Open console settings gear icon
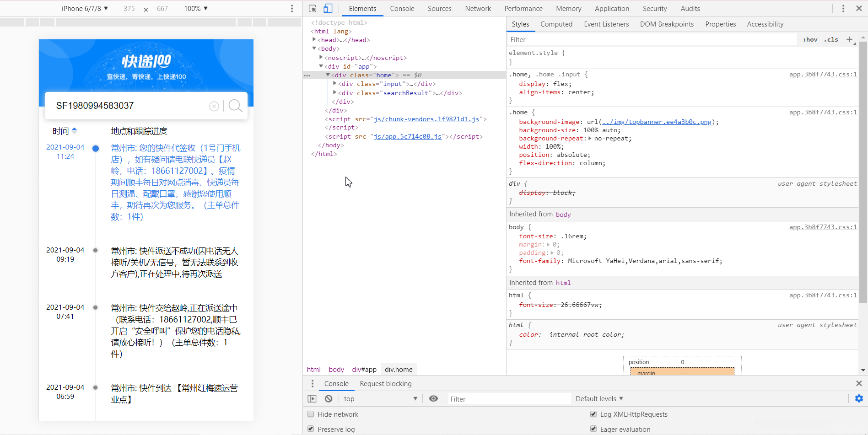This screenshot has width=868, height=435. tap(859, 399)
